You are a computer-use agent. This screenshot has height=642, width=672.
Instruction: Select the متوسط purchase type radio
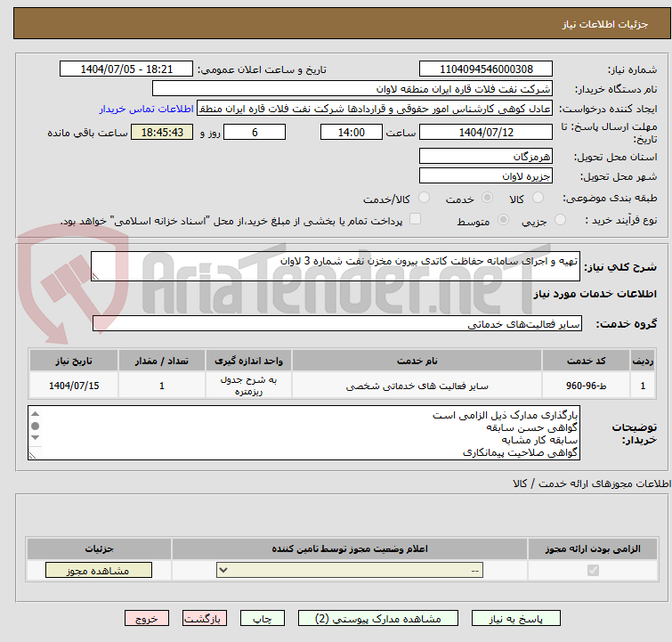click(503, 220)
